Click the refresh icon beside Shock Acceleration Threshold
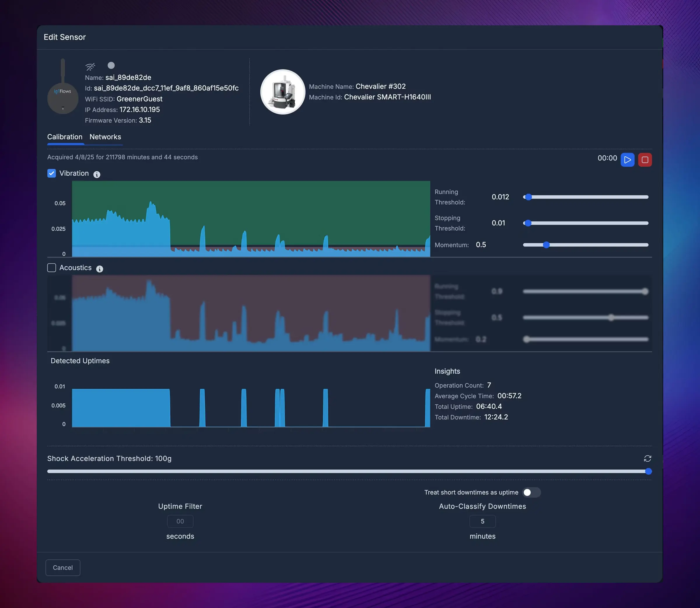This screenshot has height=608, width=700. [x=648, y=459]
